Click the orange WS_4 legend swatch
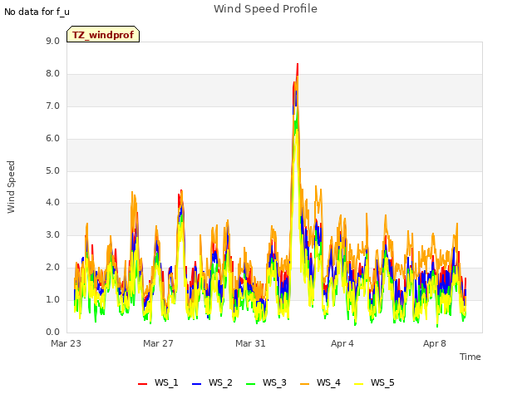The width and height of the screenshot is (532, 399). coord(305,383)
